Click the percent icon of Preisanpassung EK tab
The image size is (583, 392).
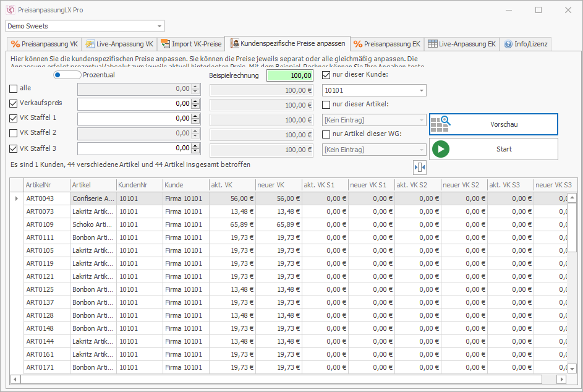tap(357, 45)
